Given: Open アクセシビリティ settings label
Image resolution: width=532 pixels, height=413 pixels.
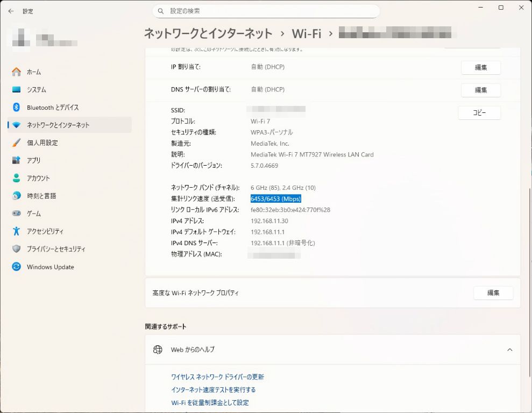Looking at the screenshot, I should [45, 231].
